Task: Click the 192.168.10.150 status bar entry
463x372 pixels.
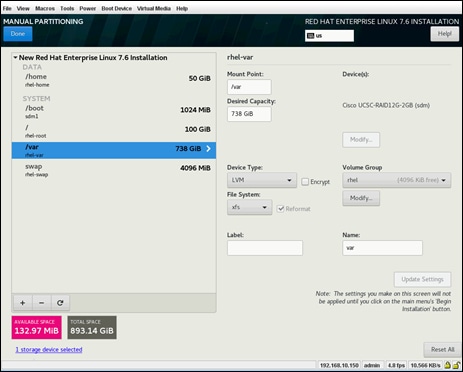Action: pyautogui.click(x=339, y=365)
